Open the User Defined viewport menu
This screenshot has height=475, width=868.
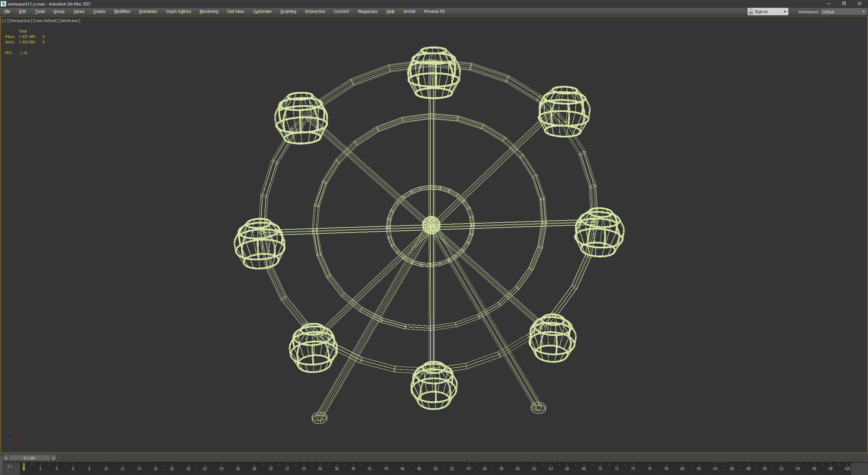(45, 21)
